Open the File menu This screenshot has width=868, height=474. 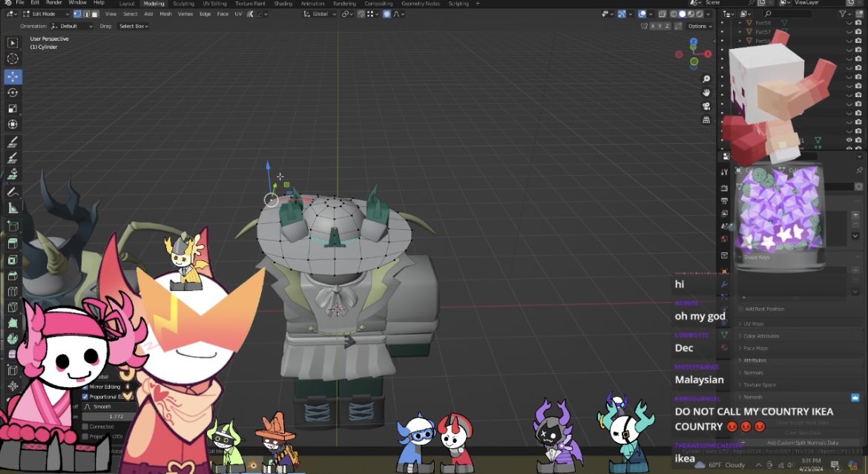coord(20,3)
